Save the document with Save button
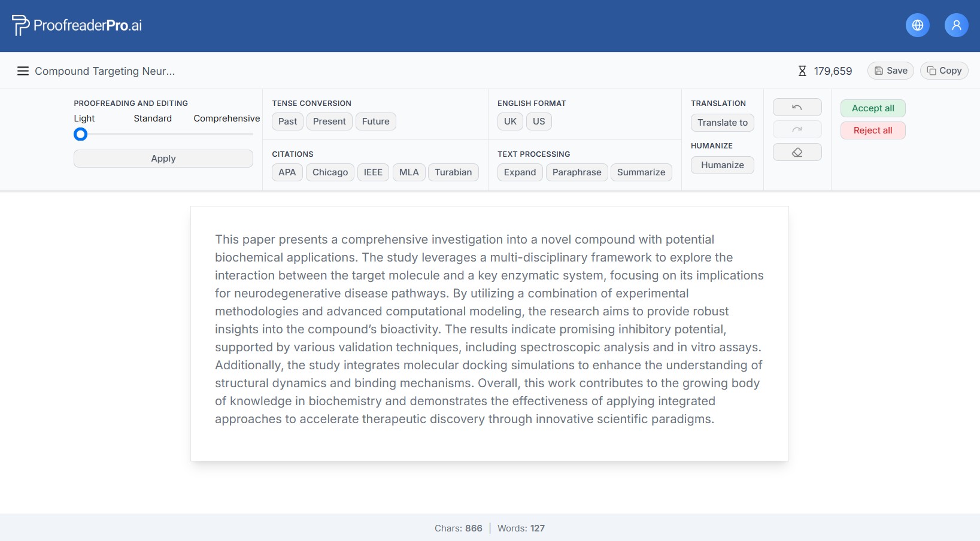This screenshot has height=541, width=980. tap(890, 71)
